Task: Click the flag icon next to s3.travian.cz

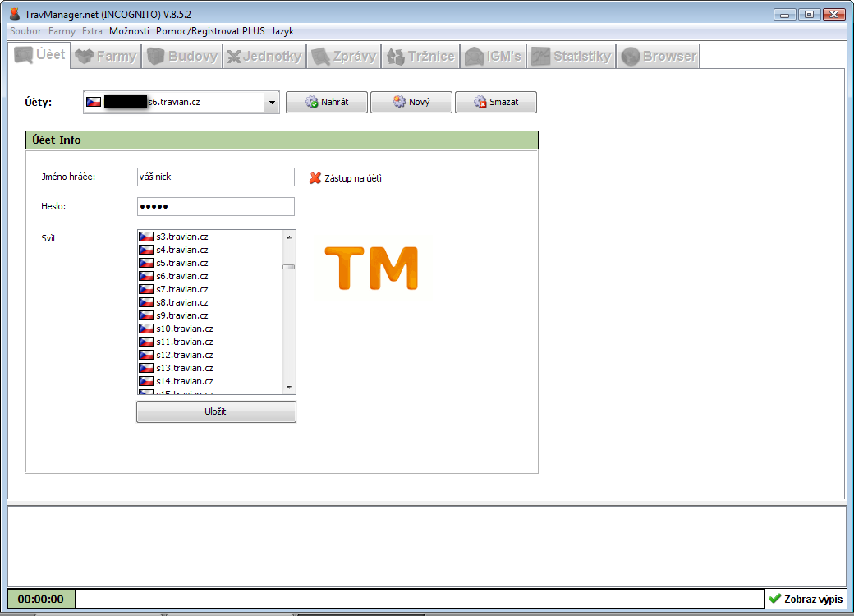Action: click(146, 237)
